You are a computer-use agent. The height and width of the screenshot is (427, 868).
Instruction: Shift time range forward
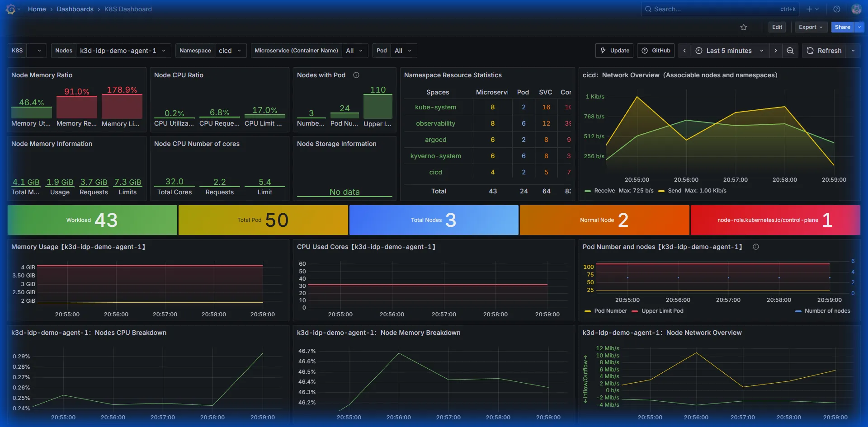click(x=776, y=51)
